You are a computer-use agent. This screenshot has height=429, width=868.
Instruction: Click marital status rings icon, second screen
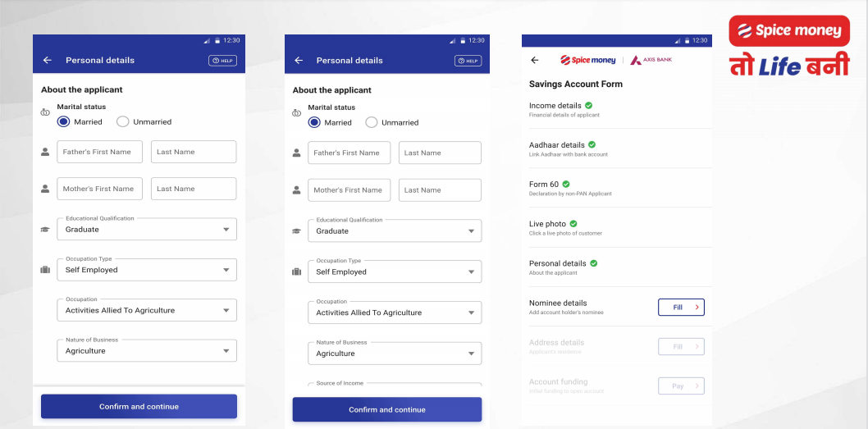coord(297,113)
